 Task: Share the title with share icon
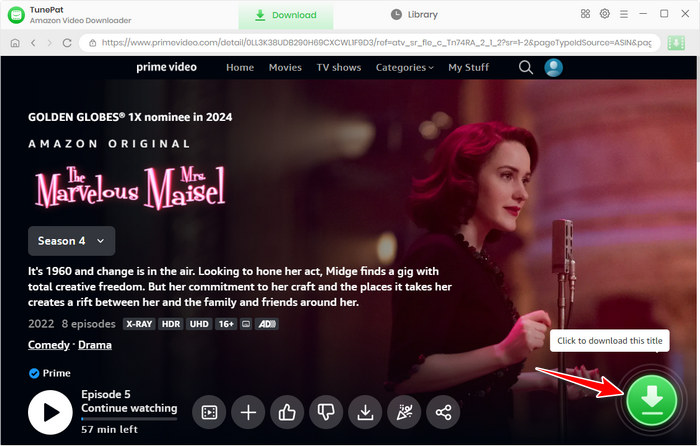[443, 413]
